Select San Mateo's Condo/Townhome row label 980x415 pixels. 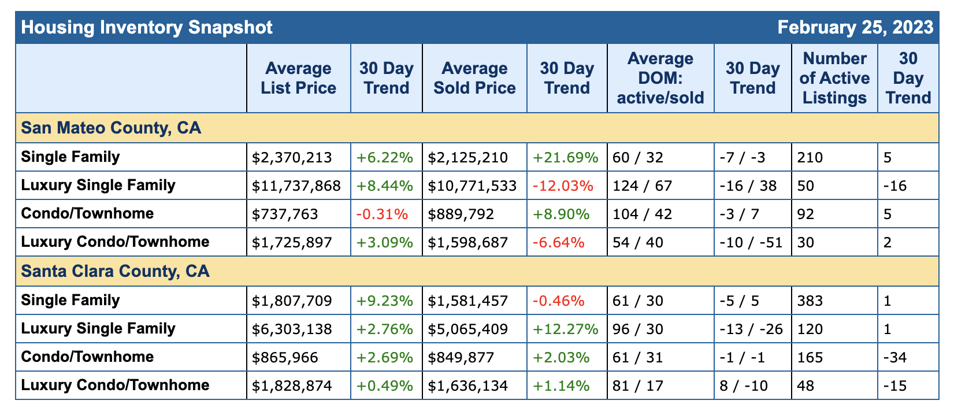[87, 214]
